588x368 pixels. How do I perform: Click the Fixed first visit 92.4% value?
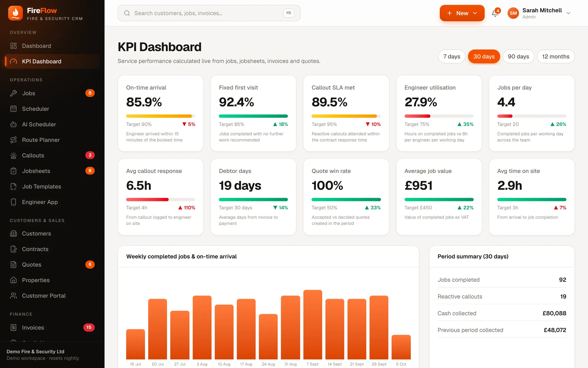[236, 102]
